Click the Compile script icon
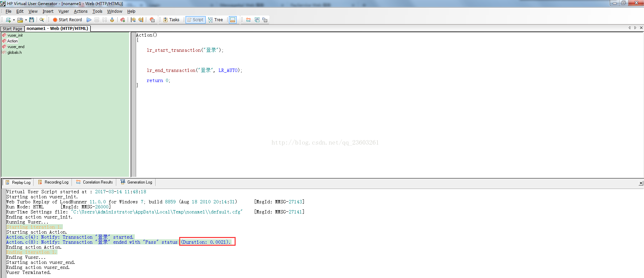 coord(112,20)
